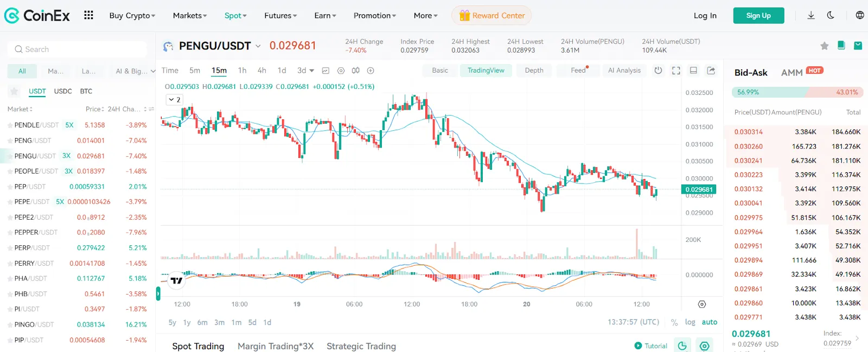Select the 1h timeframe
The width and height of the screenshot is (868, 352).
click(x=242, y=71)
